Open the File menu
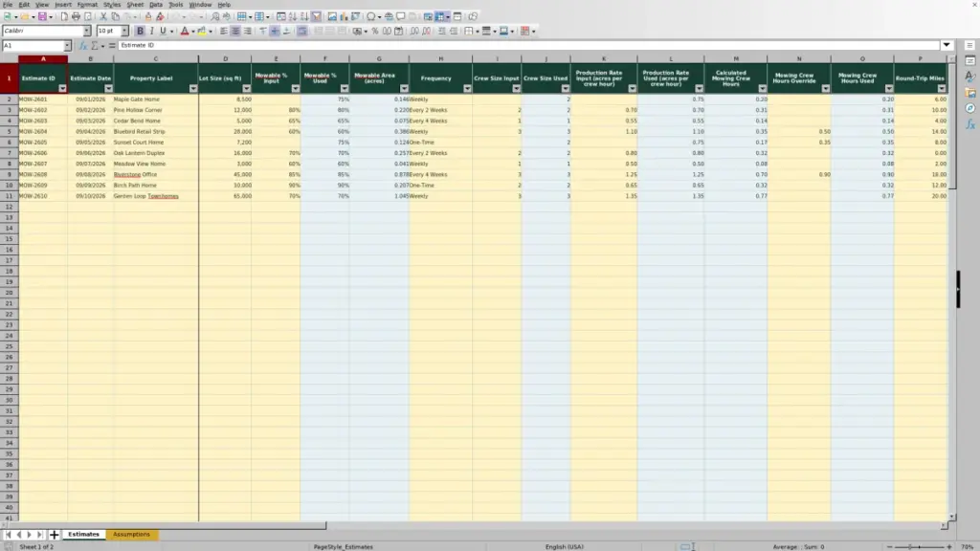Image resolution: width=980 pixels, height=551 pixels. coord(8,5)
